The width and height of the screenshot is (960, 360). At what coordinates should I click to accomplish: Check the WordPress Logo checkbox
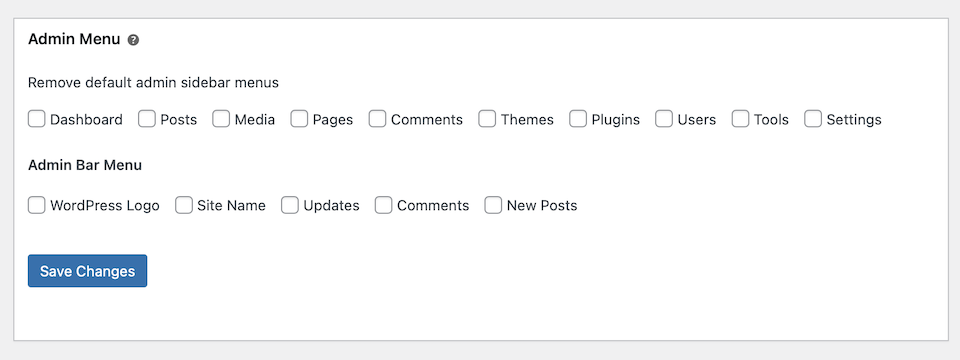tap(37, 205)
